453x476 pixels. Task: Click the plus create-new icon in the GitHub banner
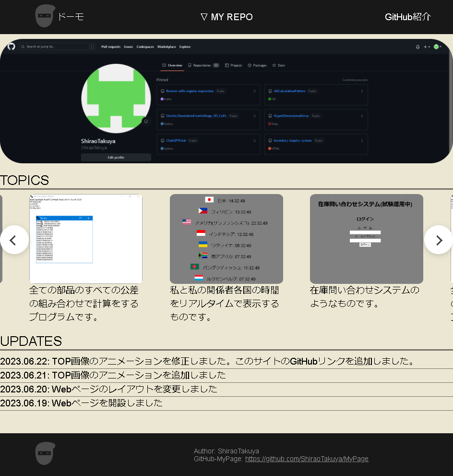pyautogui.click(x=427, y=47)
